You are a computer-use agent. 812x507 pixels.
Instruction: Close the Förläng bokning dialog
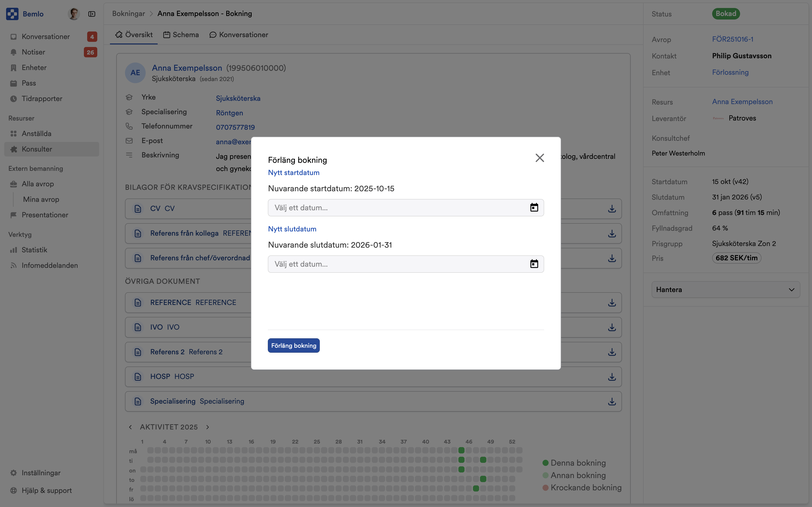pyautogui.click(x=539, y=158)
